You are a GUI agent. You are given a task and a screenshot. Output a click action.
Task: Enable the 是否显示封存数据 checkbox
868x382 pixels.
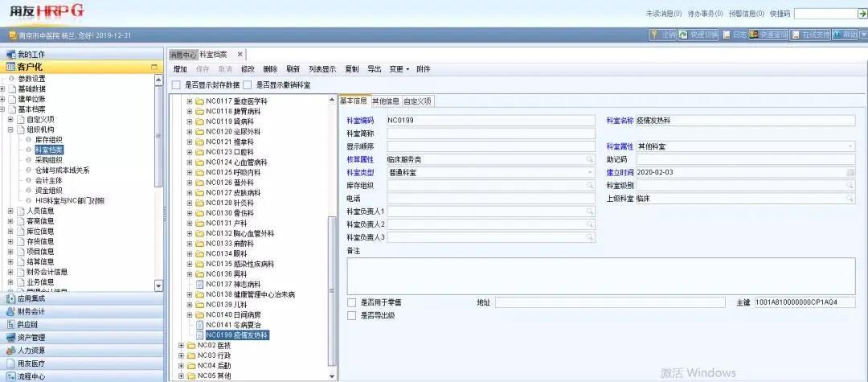click(176, 84)
